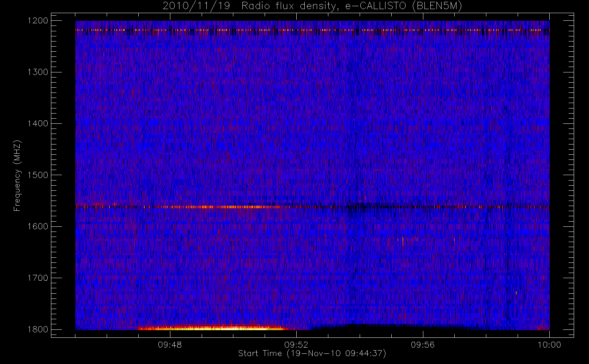Screen dimensions: 589x364
Task: Click the 1700 frequency tick label
Action: (x=38, y=278)
